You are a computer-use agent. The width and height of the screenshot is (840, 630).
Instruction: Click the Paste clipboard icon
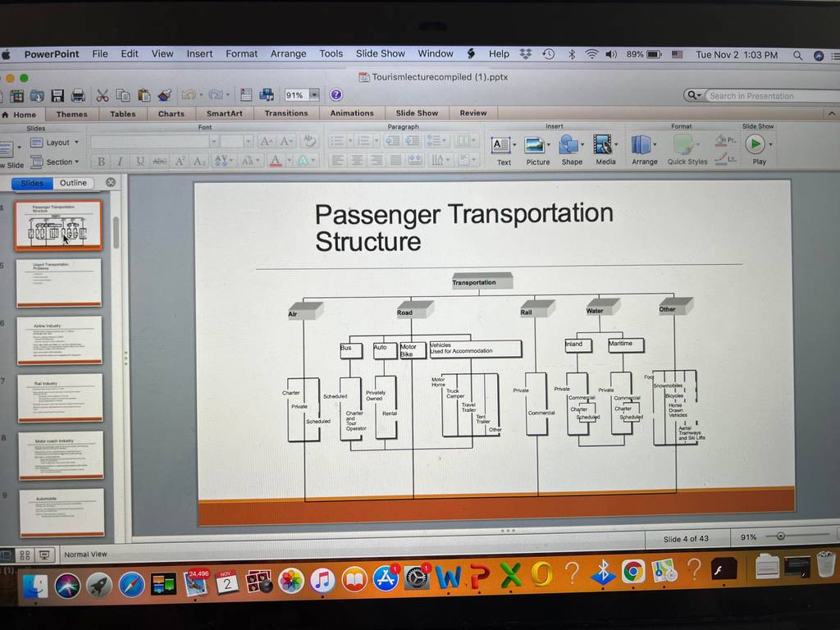tap(144, 95)
